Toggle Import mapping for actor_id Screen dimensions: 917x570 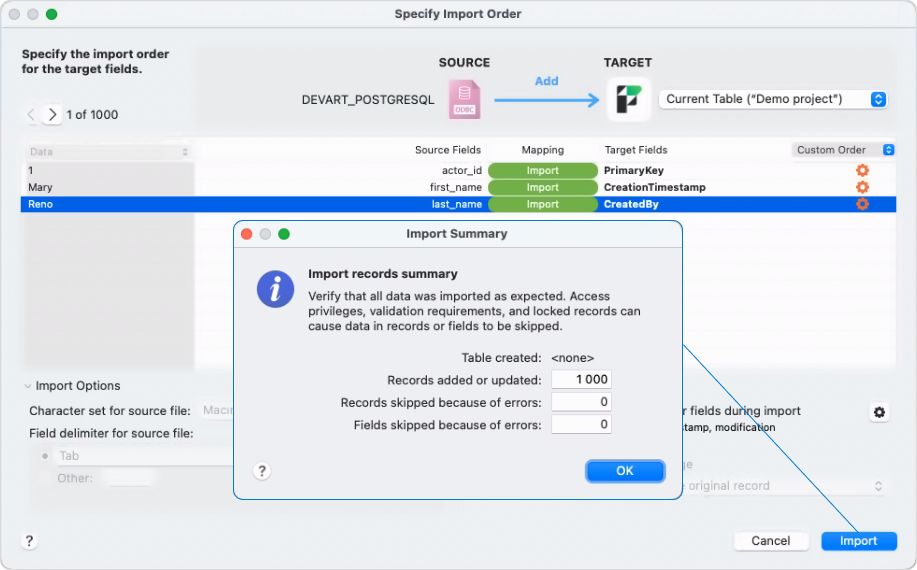pyautogui.click(x=543, y=170)
